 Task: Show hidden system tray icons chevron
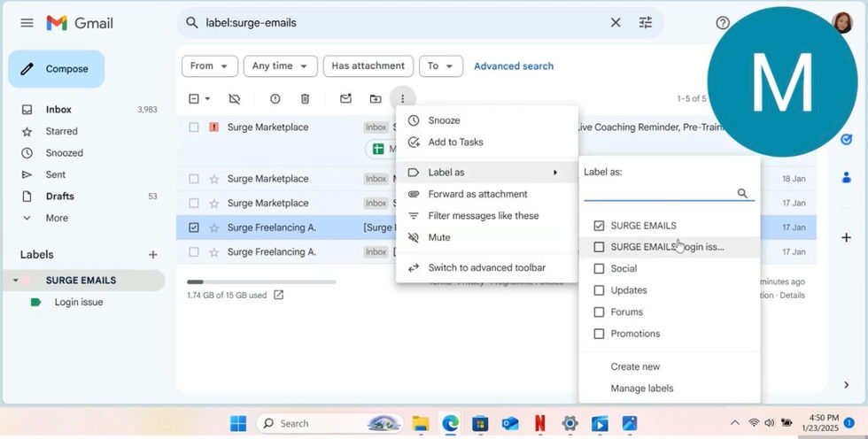[734, 423]
